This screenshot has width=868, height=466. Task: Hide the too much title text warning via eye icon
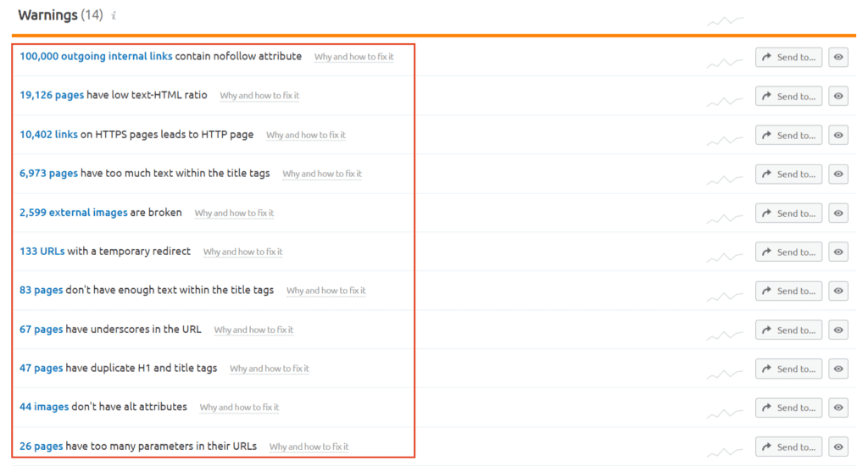(x=838, y=174)
